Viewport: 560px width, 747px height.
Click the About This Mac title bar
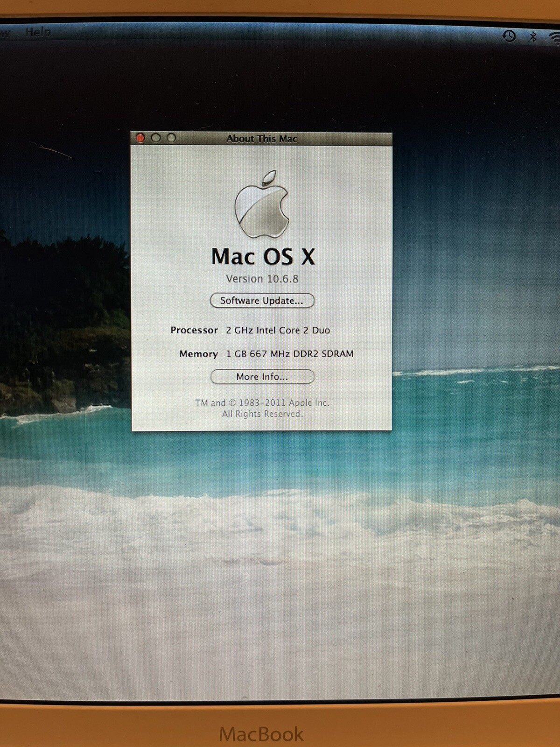point(262,138)
